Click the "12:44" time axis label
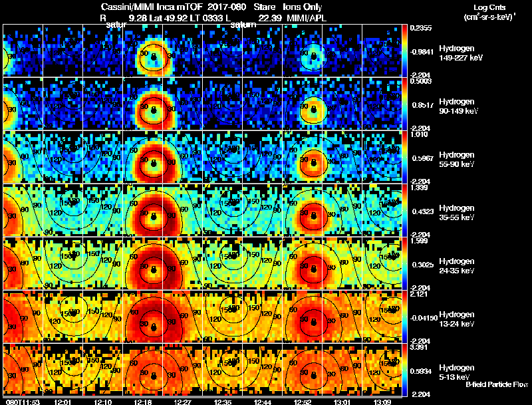The width and height of the screenshot is (532, 405). (262, 402)
